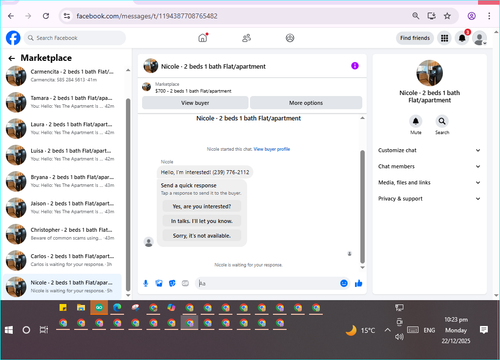Click the View buyer button
The height and width of the screenshot is (360, 500).
(195, 103)
